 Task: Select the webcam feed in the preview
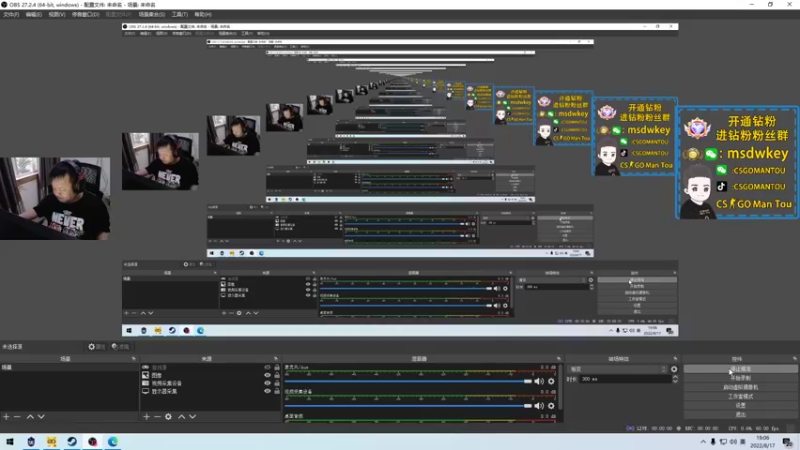tap(55, 198)
